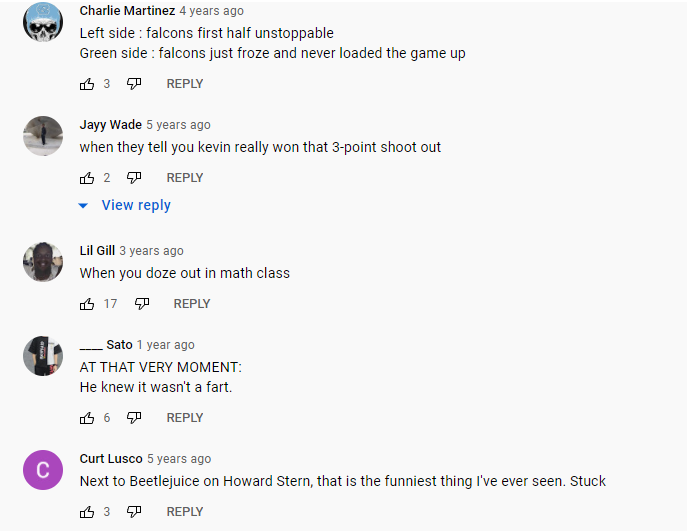Screen dimensions: 687x531
Task: Like Curt Lusco's Beetlejuice comment
Action: pyautogui.click(x=87, y=512)
